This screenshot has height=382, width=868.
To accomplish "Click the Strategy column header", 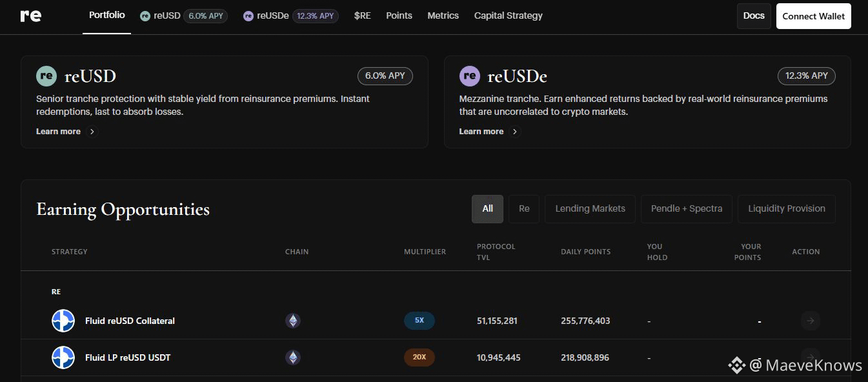I will click(x=69, y=252).
